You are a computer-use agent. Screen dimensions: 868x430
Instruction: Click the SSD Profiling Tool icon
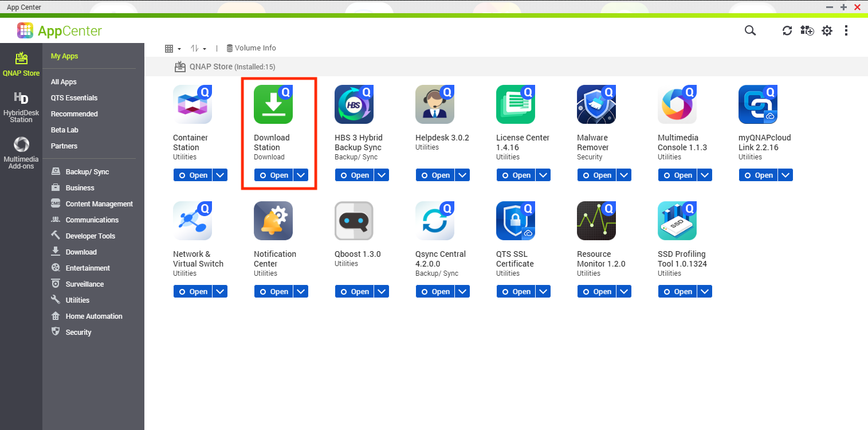677,221
